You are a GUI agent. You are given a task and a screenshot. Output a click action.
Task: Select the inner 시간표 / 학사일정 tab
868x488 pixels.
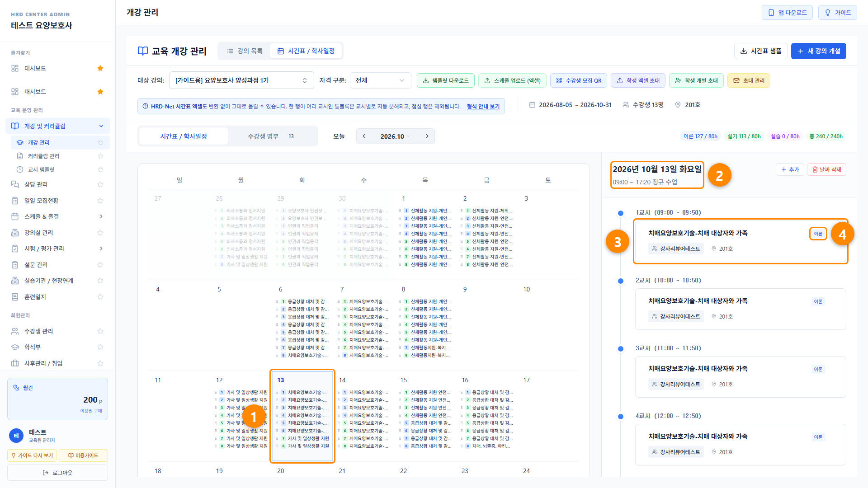pos(184,136)
